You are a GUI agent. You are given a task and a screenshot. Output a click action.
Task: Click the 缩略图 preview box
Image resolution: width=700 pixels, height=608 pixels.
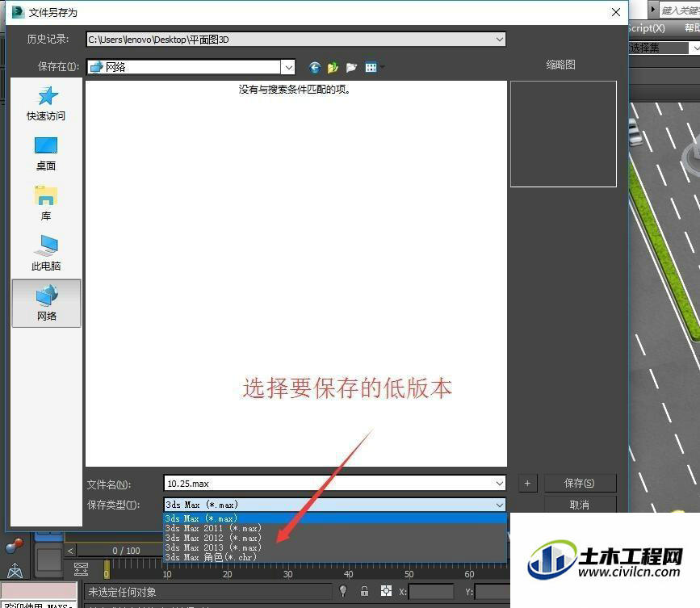click(x=564, y=134)
